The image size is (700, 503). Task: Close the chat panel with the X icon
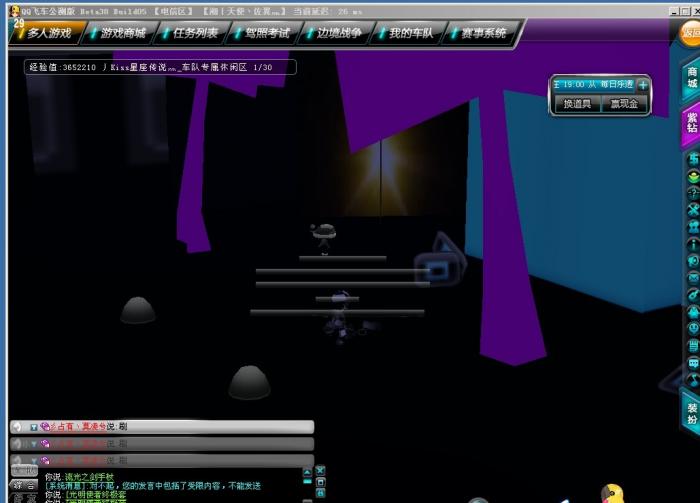tap(321, 470)
